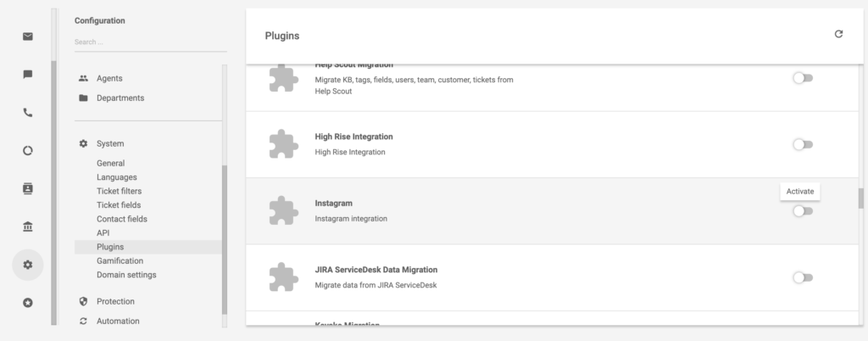This screenshot has width=868, height=341.
Task: Open the Customers contact-card icon
Action: 28,188
